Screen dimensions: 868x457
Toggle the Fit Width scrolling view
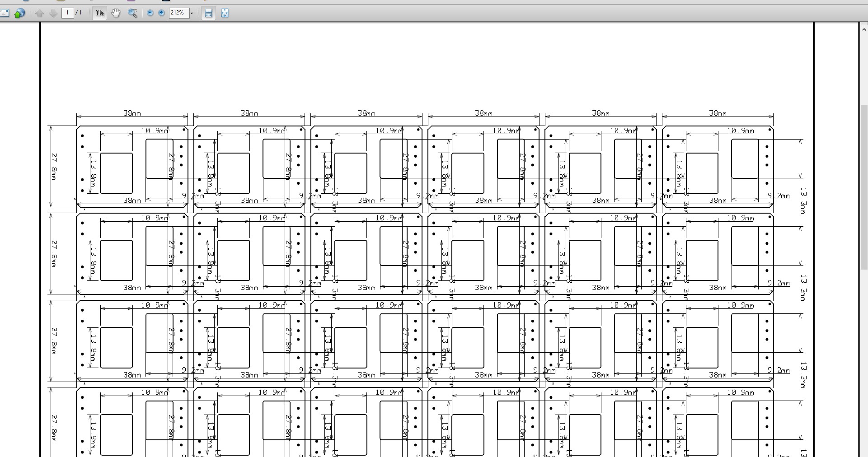pyautogui.click(x=208, y=13)
